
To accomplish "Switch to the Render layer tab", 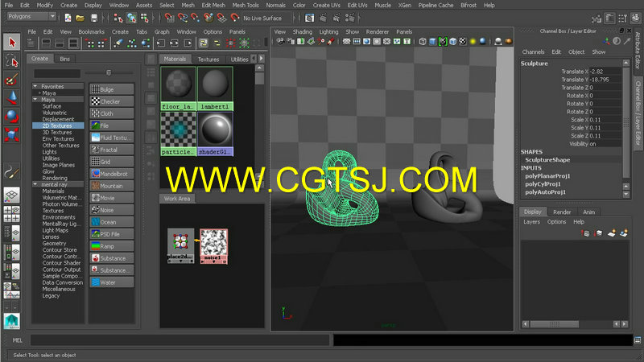I will click(562, 212).
